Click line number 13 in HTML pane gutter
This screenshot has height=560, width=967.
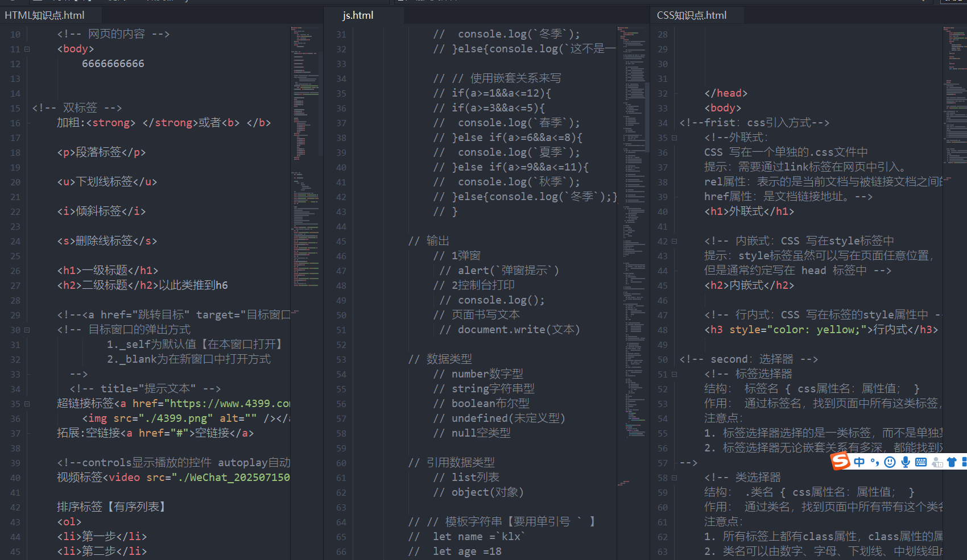[15, 79]
